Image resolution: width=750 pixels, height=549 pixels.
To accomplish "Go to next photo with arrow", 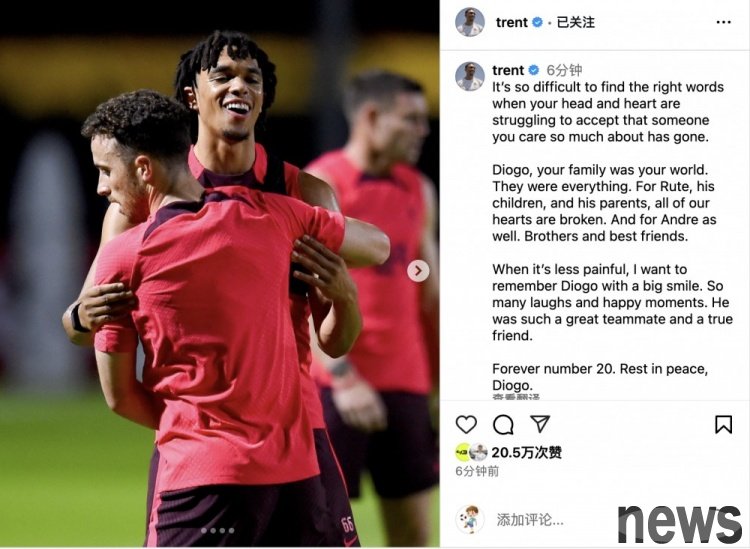I will click(x=418, y=271).
